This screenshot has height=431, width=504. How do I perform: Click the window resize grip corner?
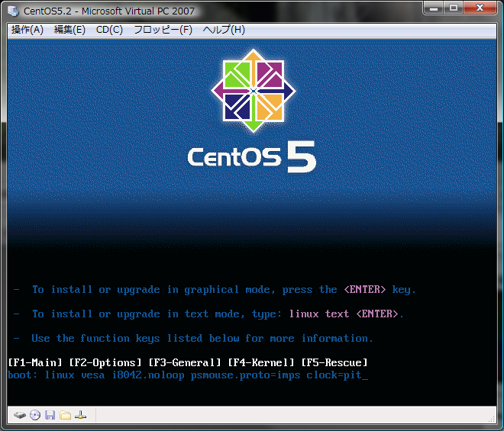click(492, 419)
